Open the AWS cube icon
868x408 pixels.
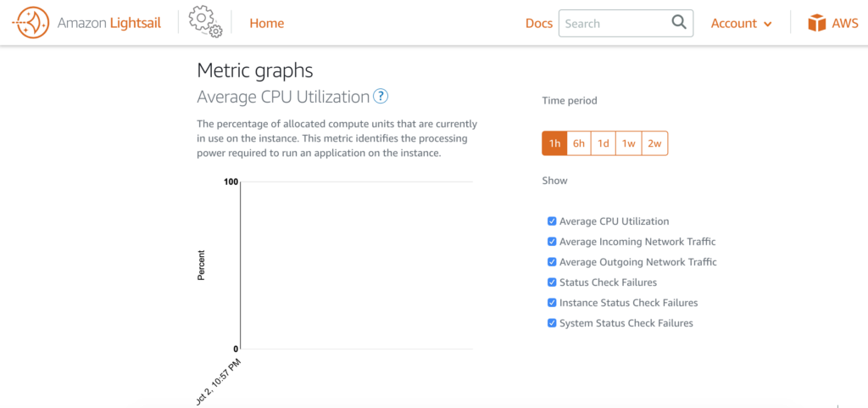(x=816, y=23)
